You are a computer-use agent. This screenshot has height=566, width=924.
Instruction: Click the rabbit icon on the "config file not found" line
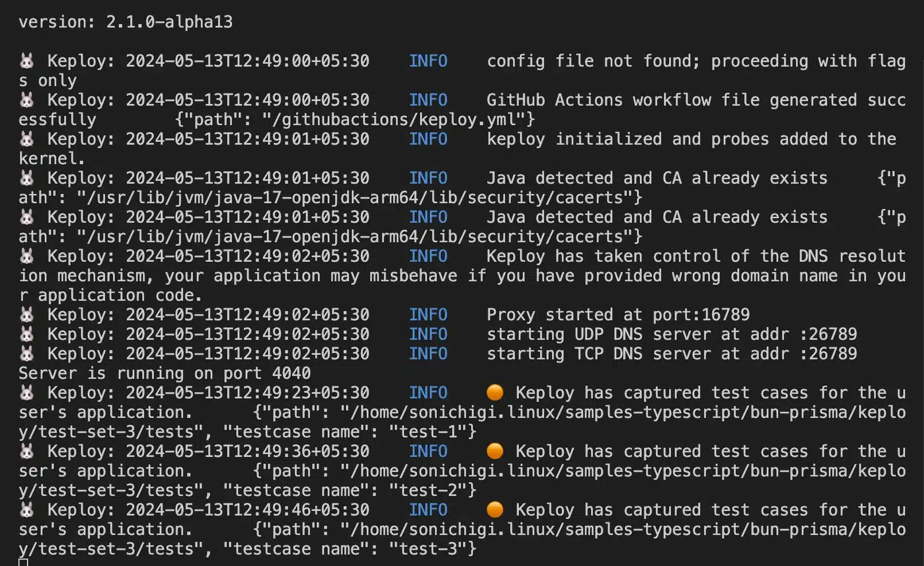[x=27, y=61]
